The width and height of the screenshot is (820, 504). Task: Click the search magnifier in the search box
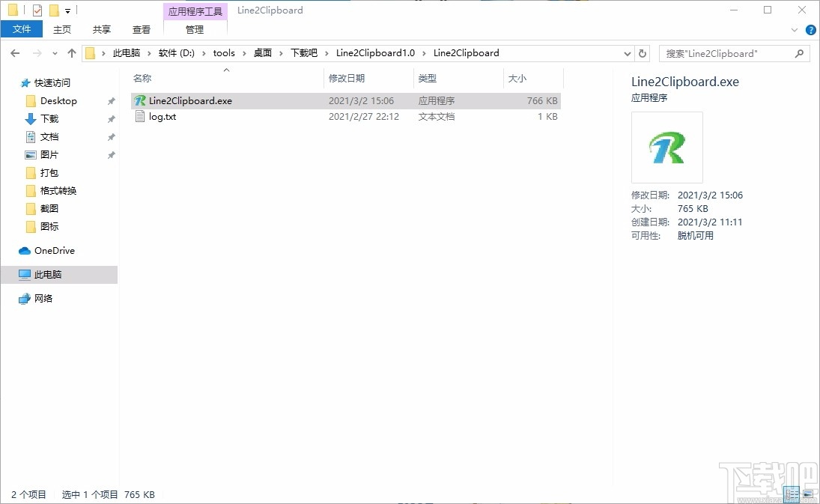pos(799,53)
